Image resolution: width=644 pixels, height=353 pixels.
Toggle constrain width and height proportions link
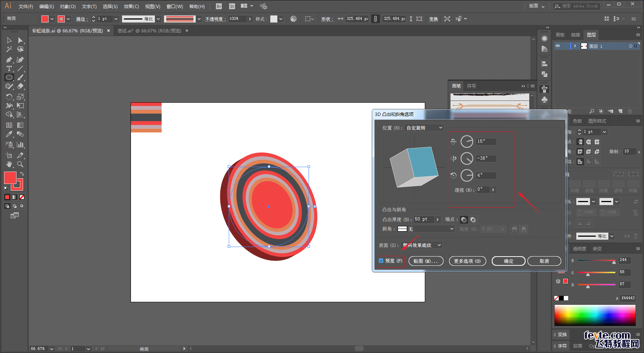375,19
